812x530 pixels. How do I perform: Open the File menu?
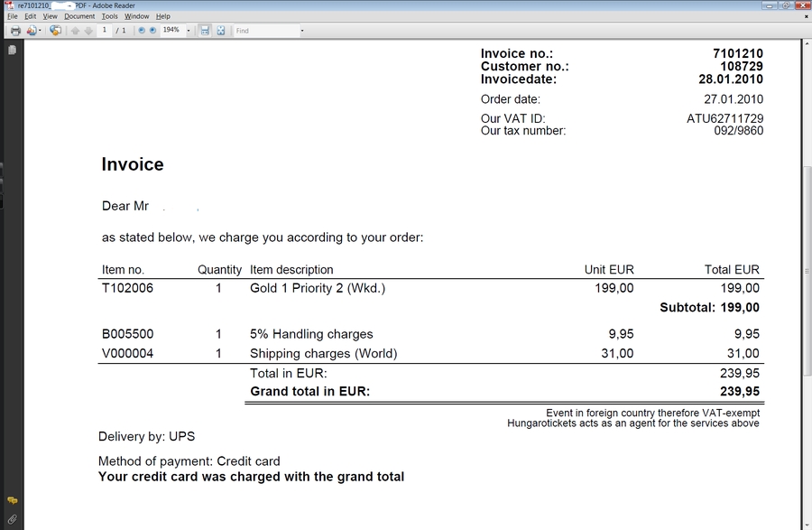(13, 16)
